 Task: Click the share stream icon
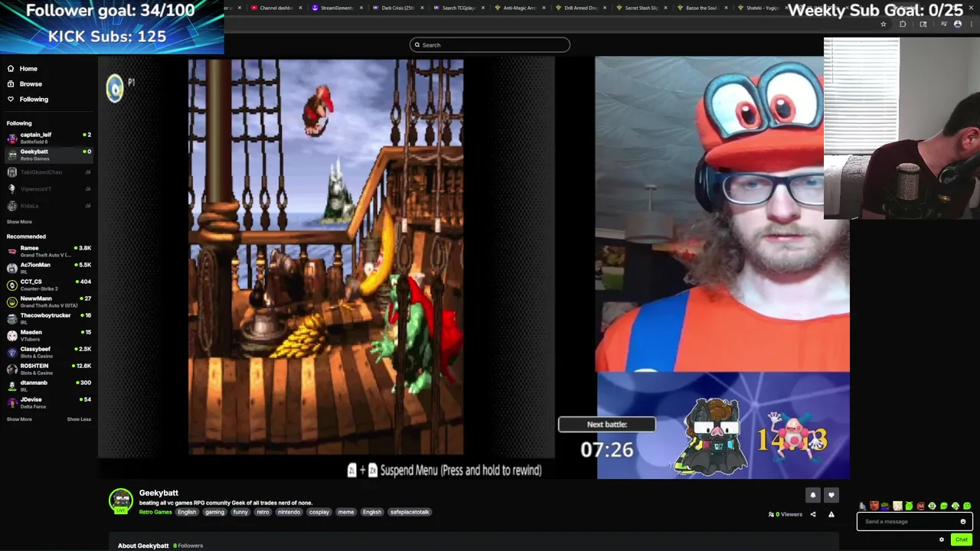click(813, 514)
